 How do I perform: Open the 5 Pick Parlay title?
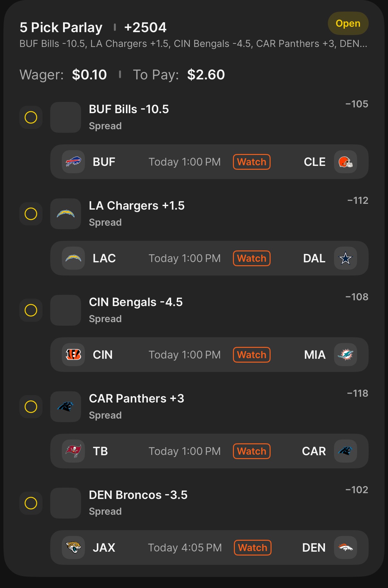click(61, 28)
